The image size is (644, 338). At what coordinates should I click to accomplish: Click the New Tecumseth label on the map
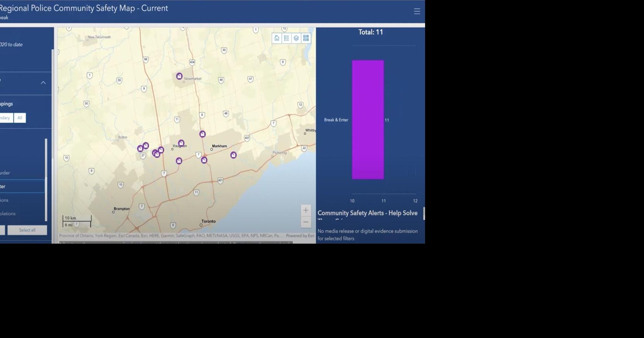tap(99, 37)
